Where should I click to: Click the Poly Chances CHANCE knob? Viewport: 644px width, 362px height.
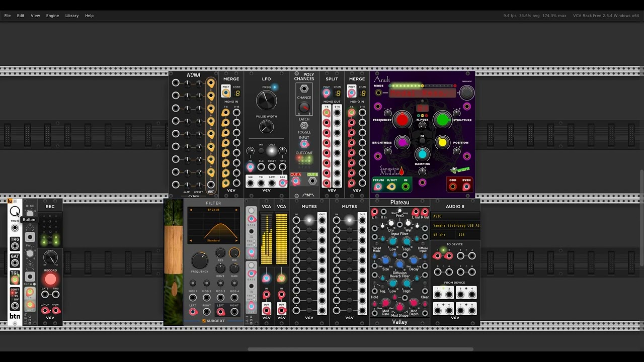pos(304,107)
